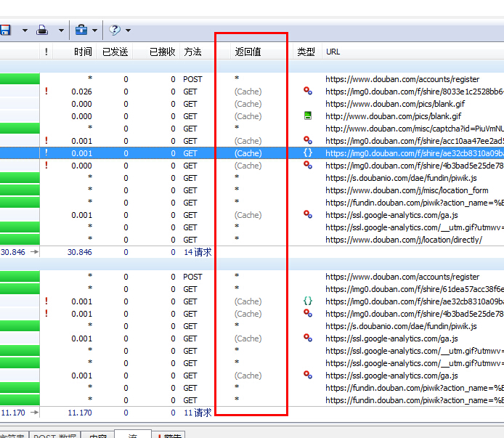Image resolution: width=504 pixels, height=438 pixels.
Task: Click the curly braces type icon in highlighted row
Action: pyautogui.click(x=308, y=153)
